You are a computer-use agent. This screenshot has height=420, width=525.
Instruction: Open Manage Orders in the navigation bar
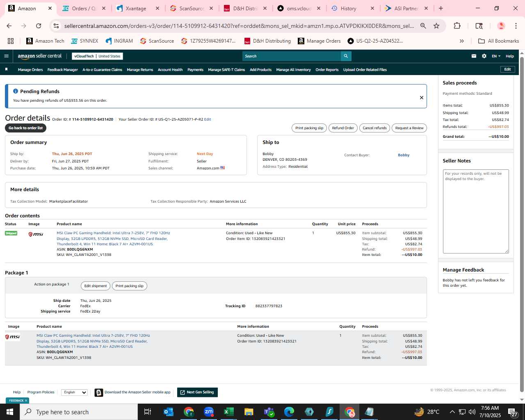click(x=30, y=70)
